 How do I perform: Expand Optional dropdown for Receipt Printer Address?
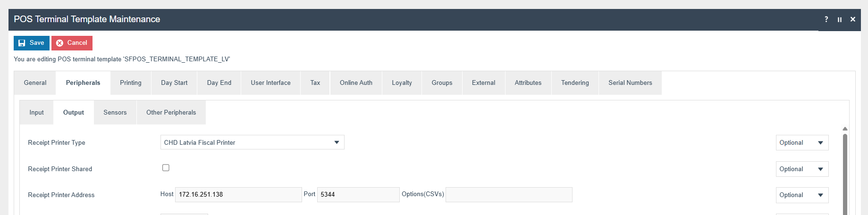(x=801, y=195)
